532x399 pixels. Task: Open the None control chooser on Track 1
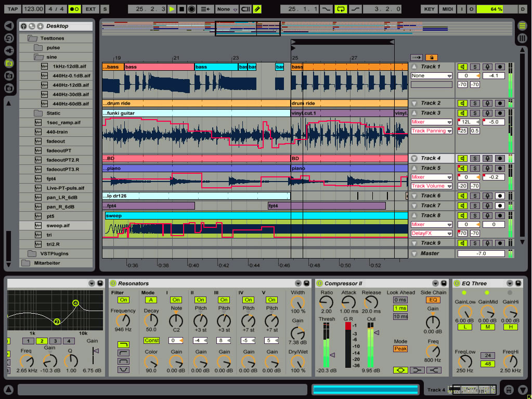(431, 75)
